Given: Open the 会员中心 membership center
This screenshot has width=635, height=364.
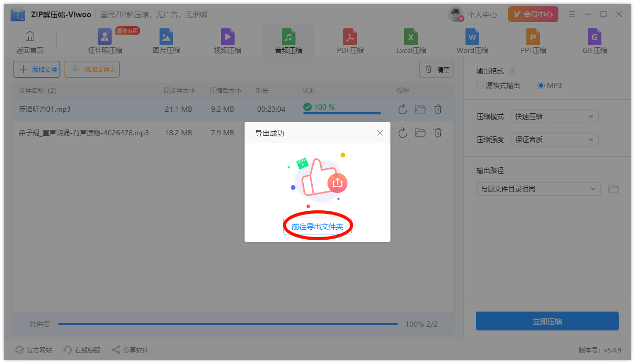Looking at the screenshot, I should (x=533, y=14).
